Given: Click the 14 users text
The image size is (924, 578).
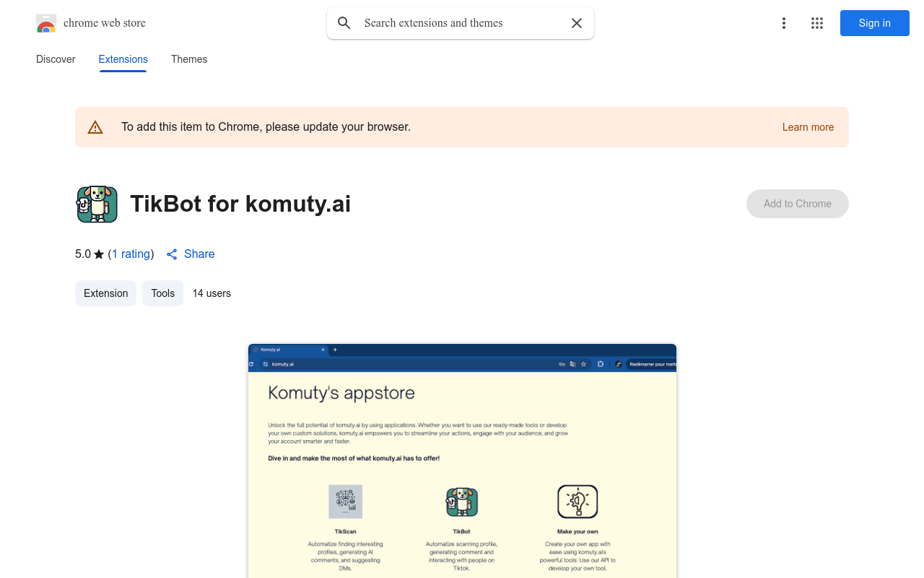Looking at the screenshot, I should pyautogui.click(x=212, y=293).
